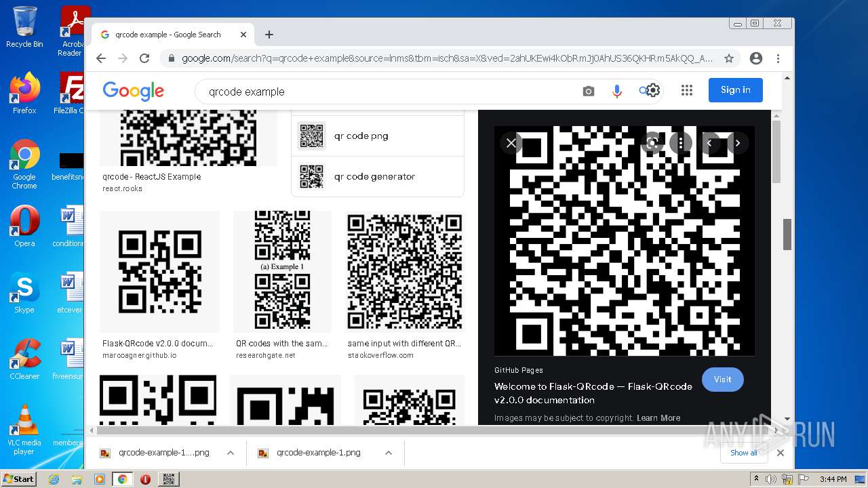Close the qrcode example tab

(x=243, y=35)
